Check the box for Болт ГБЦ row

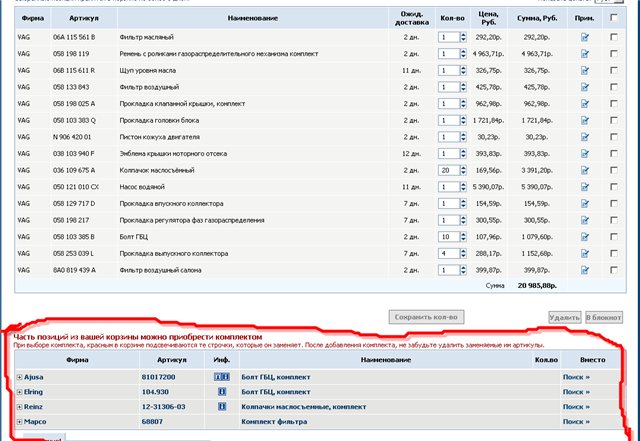tap(613, 236)
